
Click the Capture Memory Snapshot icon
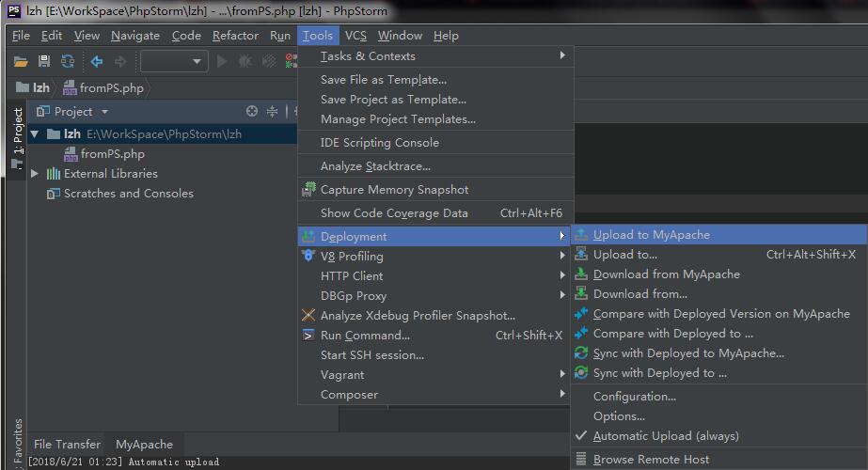(x=308, y=189)
